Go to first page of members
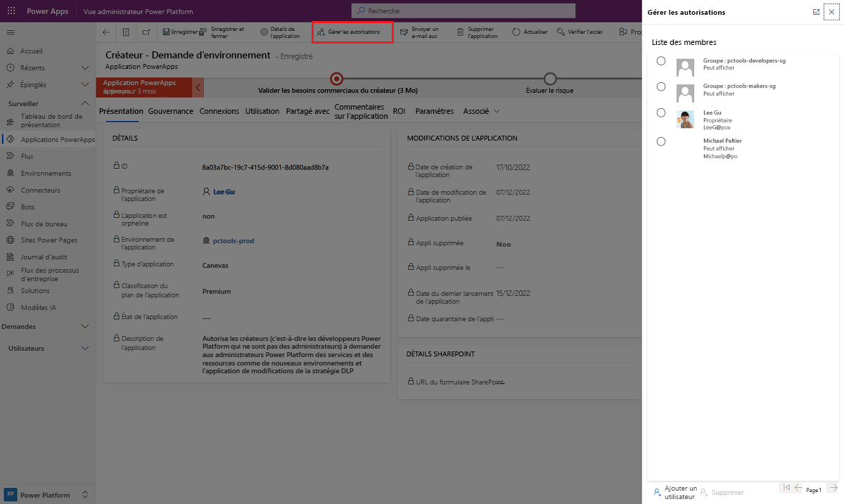The image size is (844, 504). pyautogui.click(x=786, y=488)
